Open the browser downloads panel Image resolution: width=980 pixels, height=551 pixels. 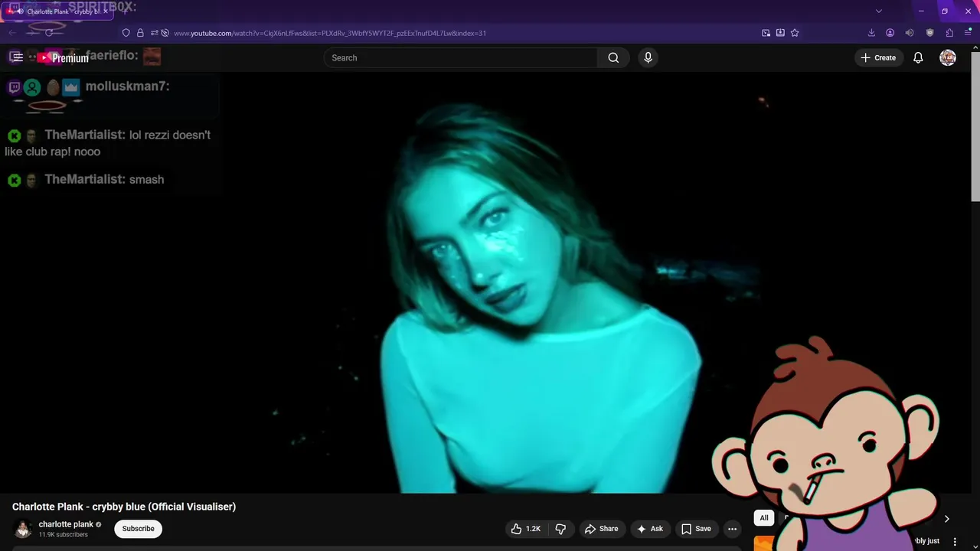pos(871,33)
